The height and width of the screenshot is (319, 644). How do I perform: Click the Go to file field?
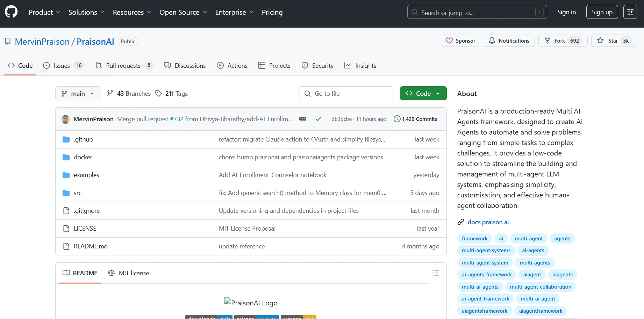[345, 94]
